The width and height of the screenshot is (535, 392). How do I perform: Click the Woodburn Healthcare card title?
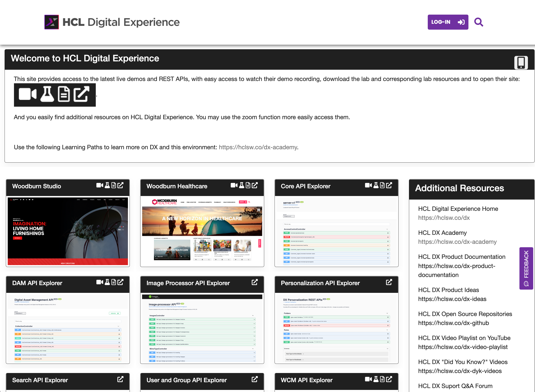coord(177,186)
